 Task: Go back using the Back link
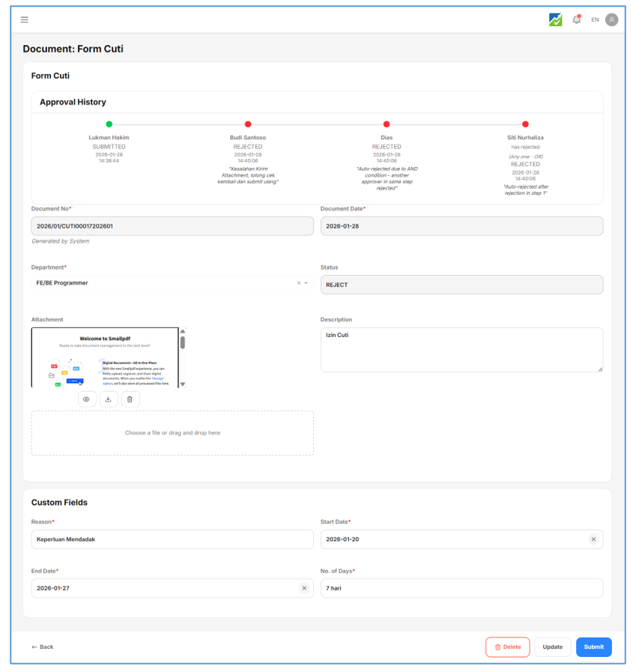(x=43, y=647)
